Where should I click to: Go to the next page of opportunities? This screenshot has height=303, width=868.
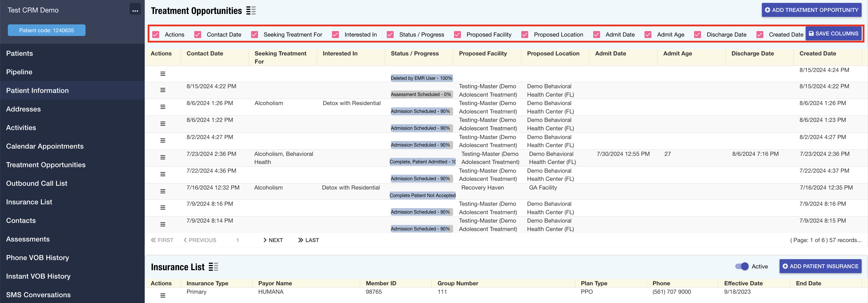tap(273, 240)
